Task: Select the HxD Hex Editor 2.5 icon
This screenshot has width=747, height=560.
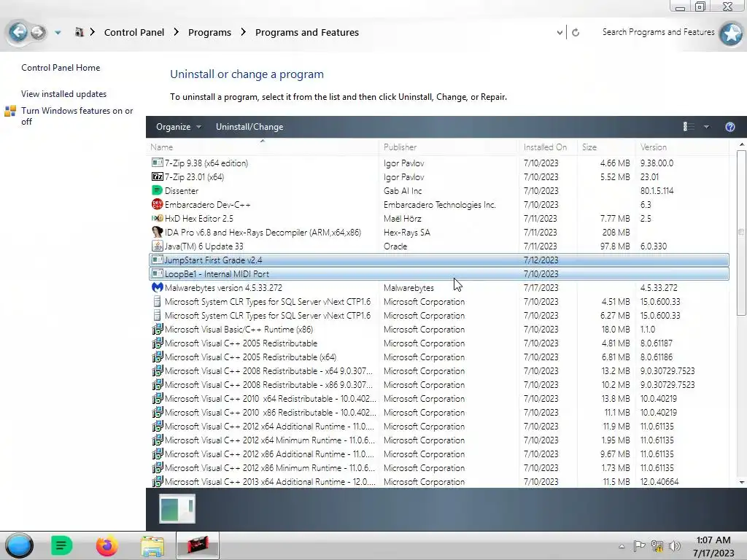Action: click(x=158, y=218)
